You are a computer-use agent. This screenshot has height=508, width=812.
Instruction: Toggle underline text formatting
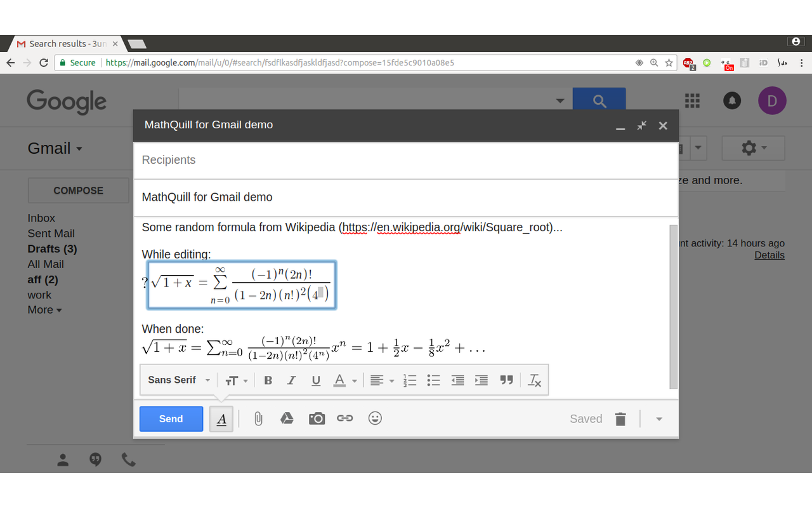(316, 380)
